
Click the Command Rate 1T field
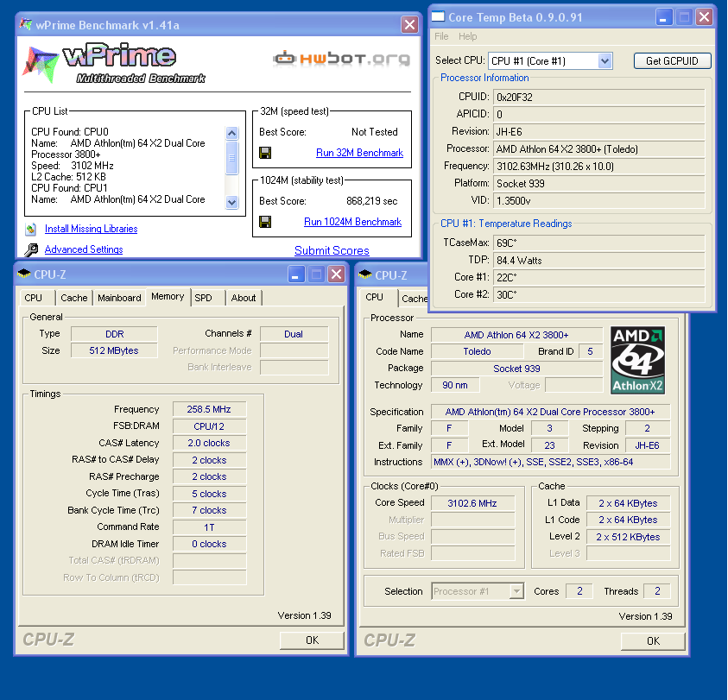click(x=209, y=527)
